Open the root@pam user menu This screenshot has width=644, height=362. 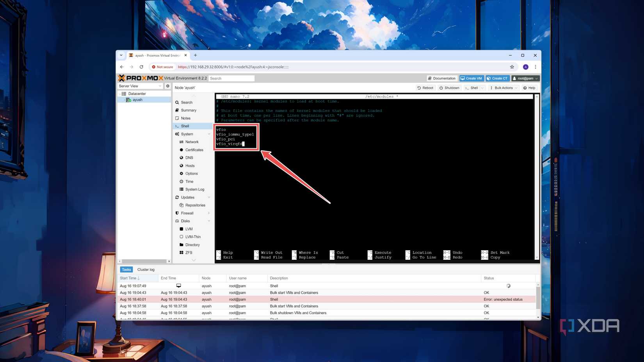525,78
